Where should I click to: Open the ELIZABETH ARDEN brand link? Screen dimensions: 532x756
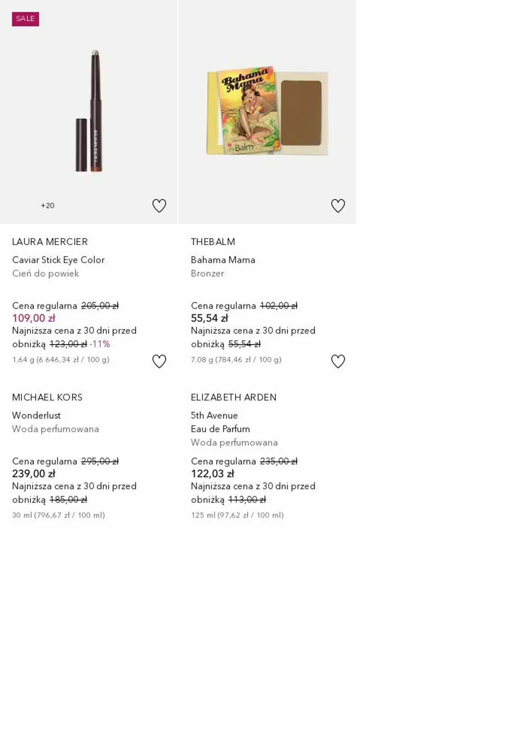[x=234, y=397]
